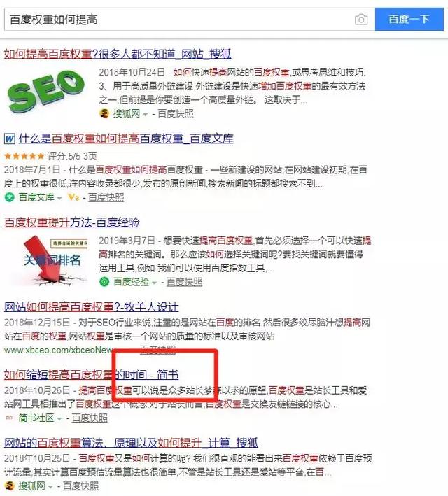Expand the arrow next to 简书社区
Image resolution: width=448 pixels, height=496 pixels.
pyautogui.click(x=59, y=419)
